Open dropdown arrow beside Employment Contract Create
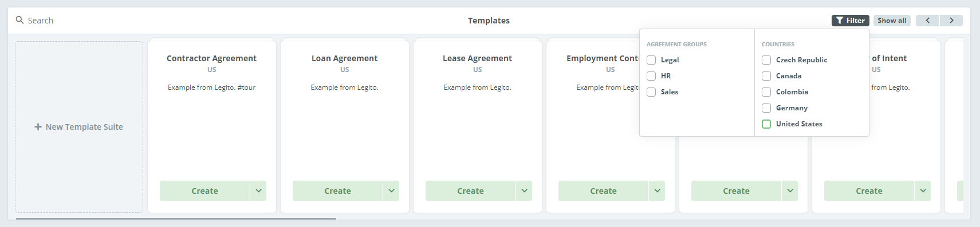The image size is (980, 227). click(657, 191)
